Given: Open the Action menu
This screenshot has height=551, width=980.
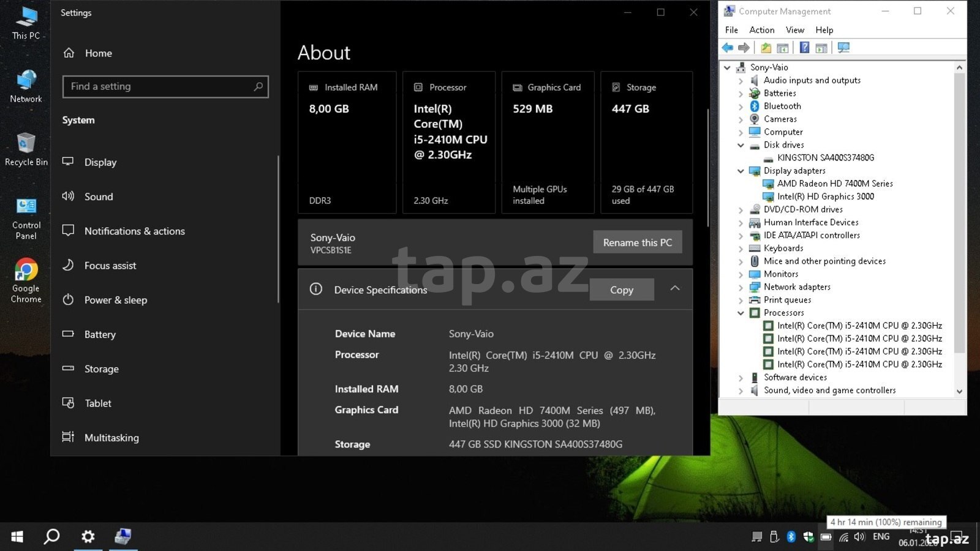Looking at the screenshot, I should pyautogui.click(x=762, y=30).
